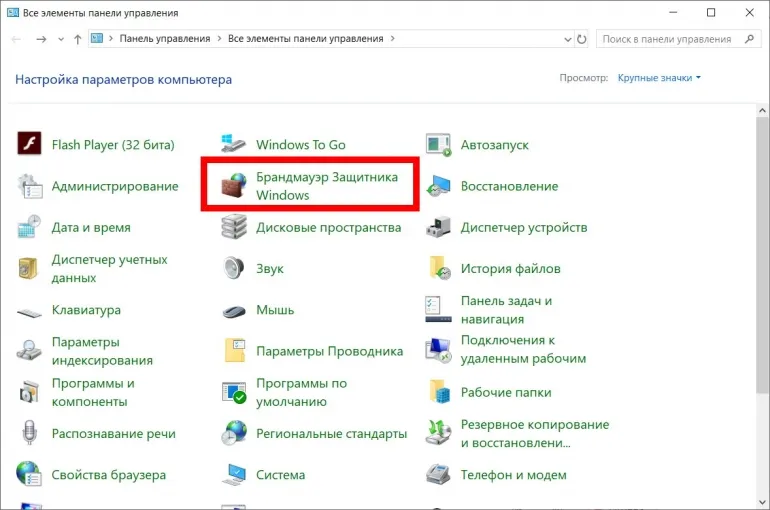
Task: Open the Администрирование link
Action: coord(114,186)
